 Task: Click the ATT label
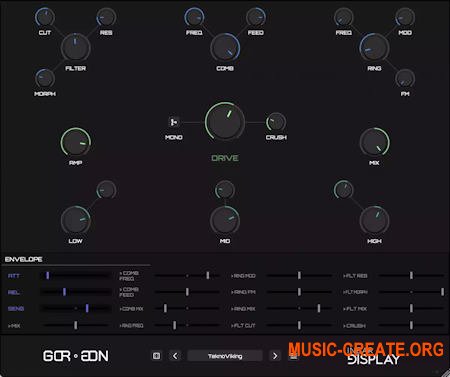pos(14,276)
